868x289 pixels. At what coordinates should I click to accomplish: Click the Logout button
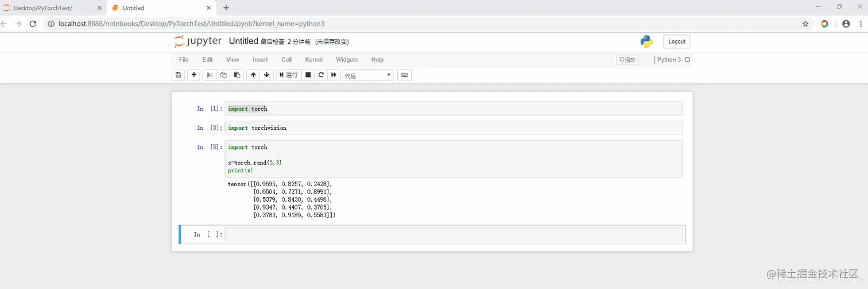(x=677, y=41)
